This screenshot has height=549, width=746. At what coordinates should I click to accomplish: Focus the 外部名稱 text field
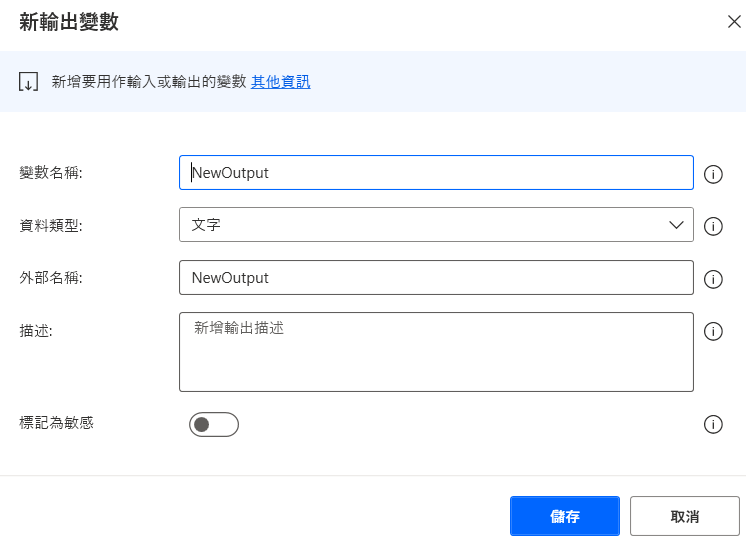436,277
